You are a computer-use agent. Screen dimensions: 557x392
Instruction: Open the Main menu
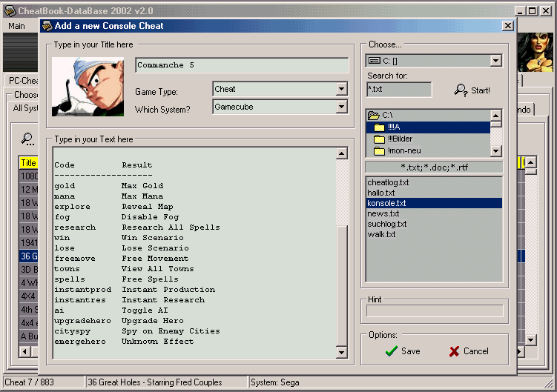tap(16, 26)
